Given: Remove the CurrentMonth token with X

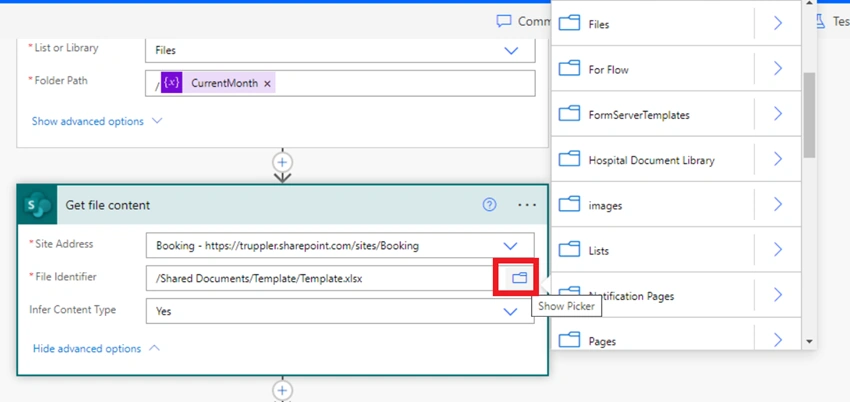Looking at the screenshot, I should pos(267,83).
